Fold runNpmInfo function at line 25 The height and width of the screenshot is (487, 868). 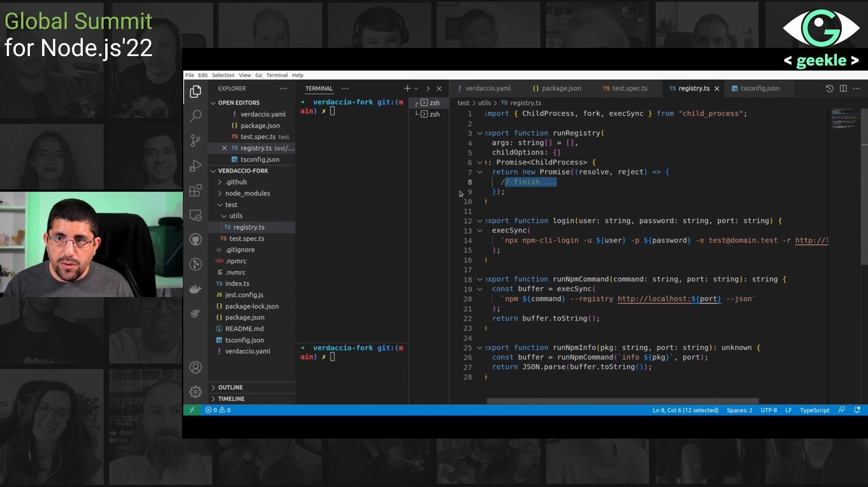[480, 348]
